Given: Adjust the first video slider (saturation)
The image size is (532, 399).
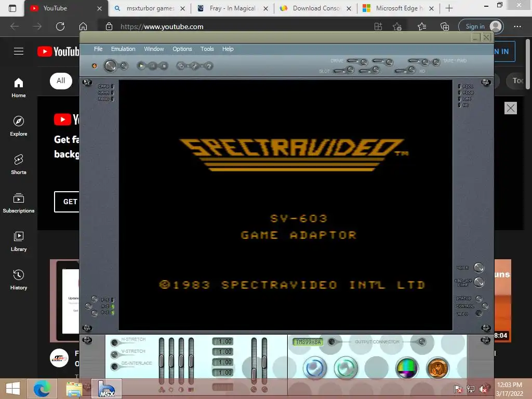Looking at the screenshot, I should [x=162, y=361].
